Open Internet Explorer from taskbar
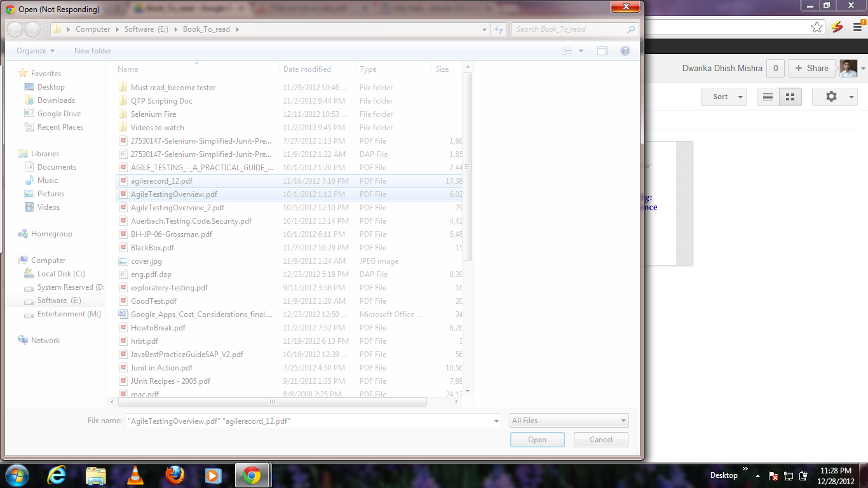Viewport: 868px width, 488px height. click(57, 475)
